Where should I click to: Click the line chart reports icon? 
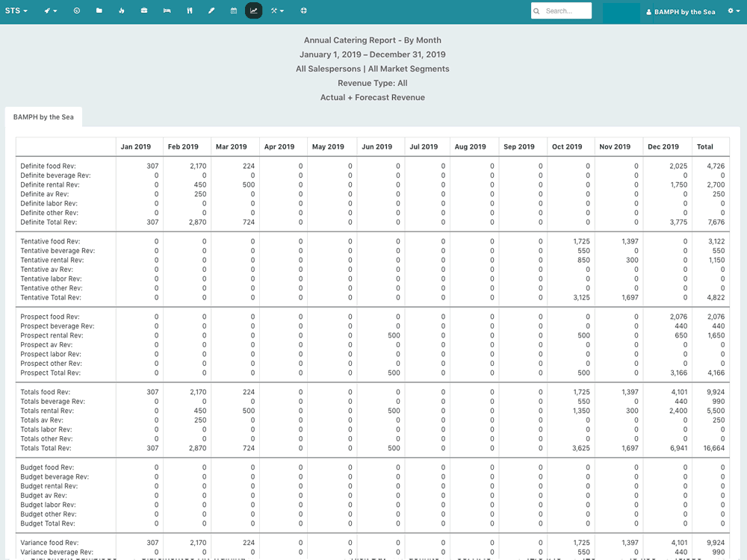[253, 11]
